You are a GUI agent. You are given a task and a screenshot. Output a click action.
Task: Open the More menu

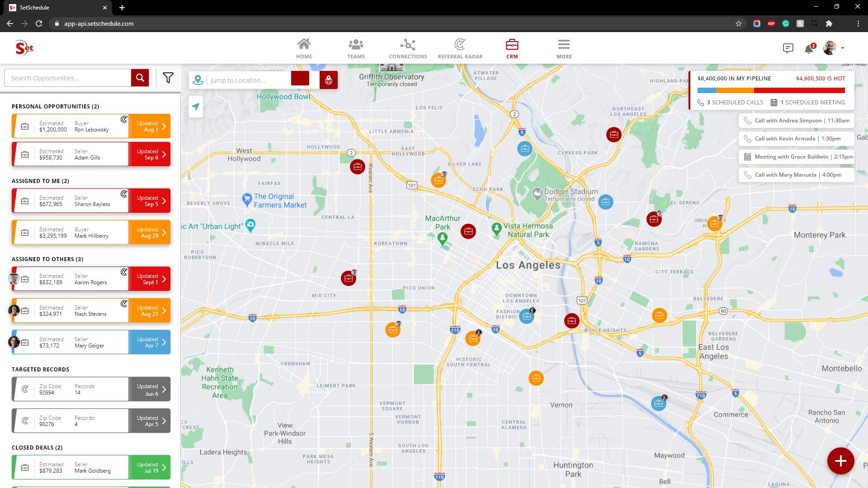point(564,49)
